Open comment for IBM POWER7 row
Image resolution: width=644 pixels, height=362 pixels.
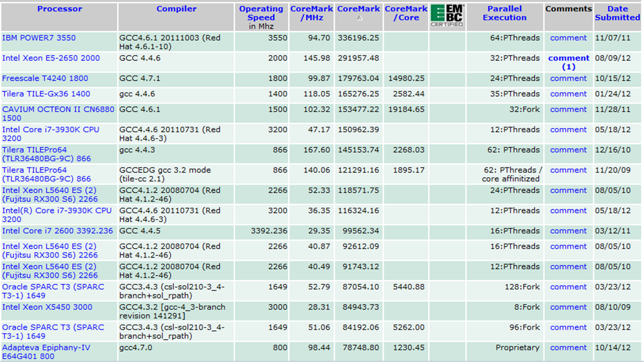point(568,38)
